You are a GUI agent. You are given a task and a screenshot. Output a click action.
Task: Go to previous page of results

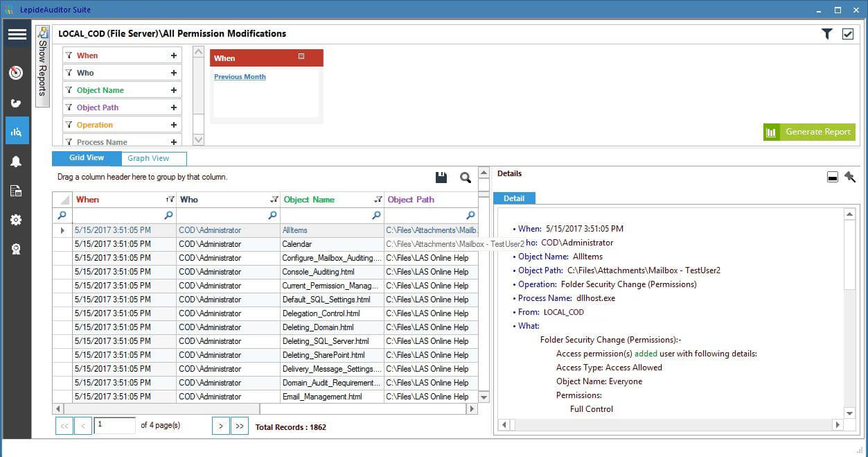tap(82, 426)
